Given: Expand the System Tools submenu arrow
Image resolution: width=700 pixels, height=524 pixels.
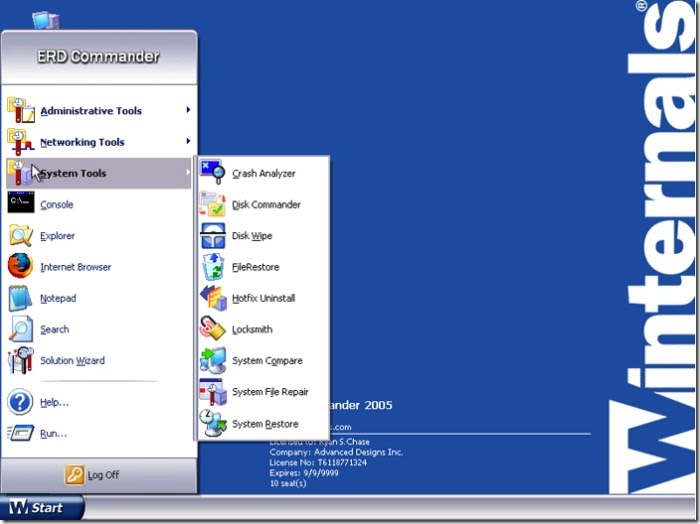Looking at the screenshot, I should (x=188, y=173).
